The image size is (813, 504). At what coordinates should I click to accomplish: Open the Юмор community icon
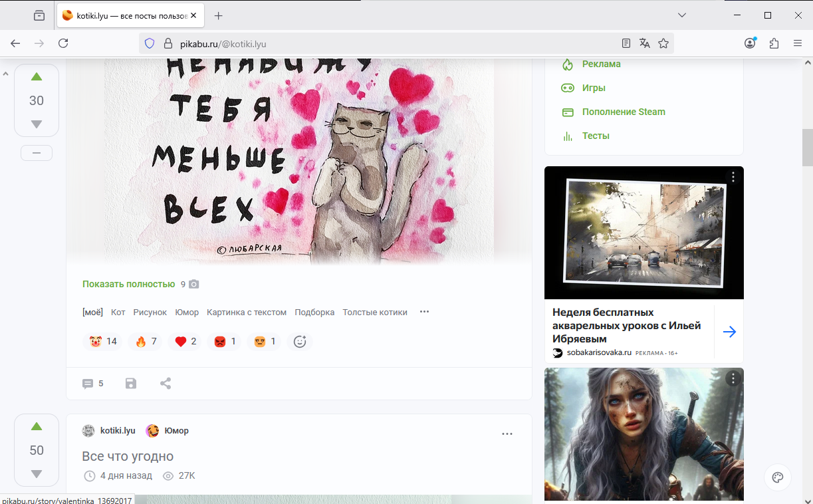[152, 431]
